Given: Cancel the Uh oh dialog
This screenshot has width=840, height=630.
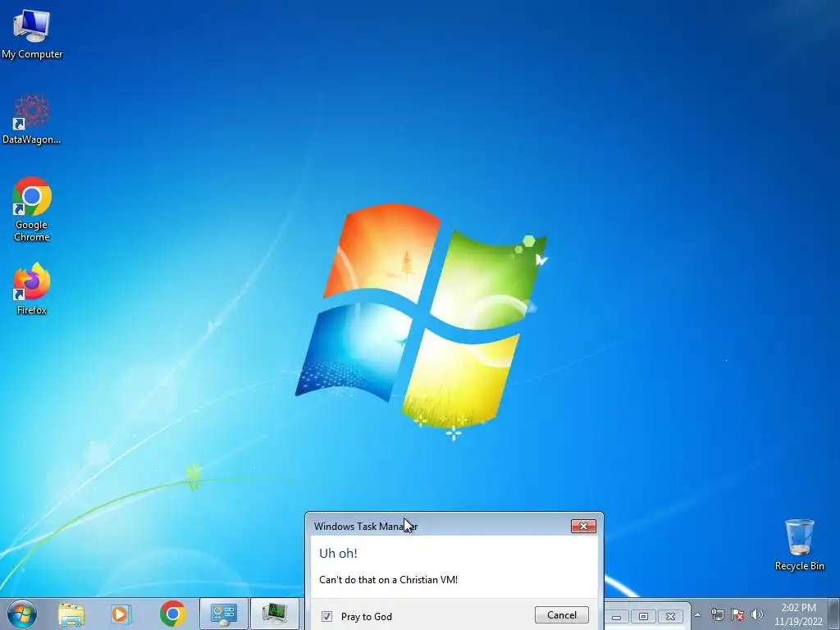Looking at the screenshot, I should [561, 615].
